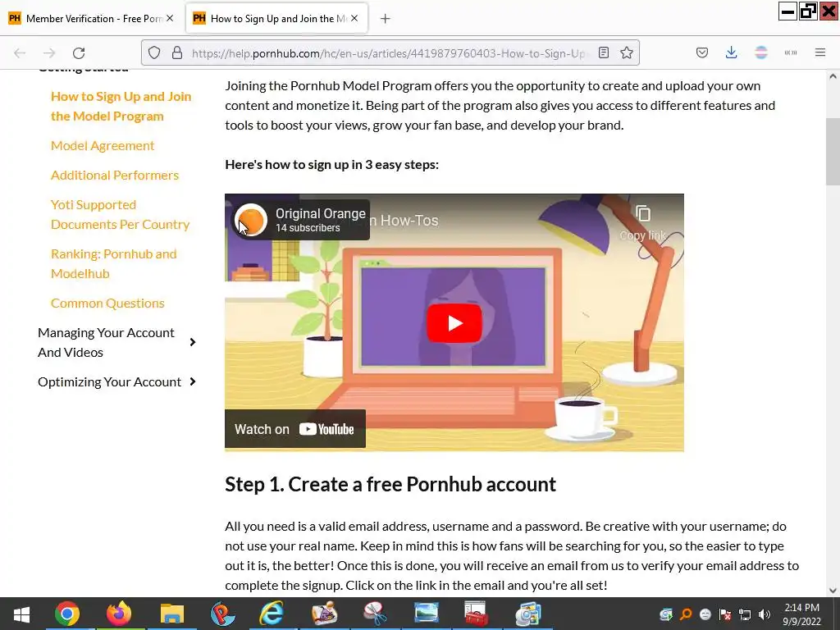Open How to Sign Up sidebar link
The width and height of the screenshot is (840, 630).
121,106
